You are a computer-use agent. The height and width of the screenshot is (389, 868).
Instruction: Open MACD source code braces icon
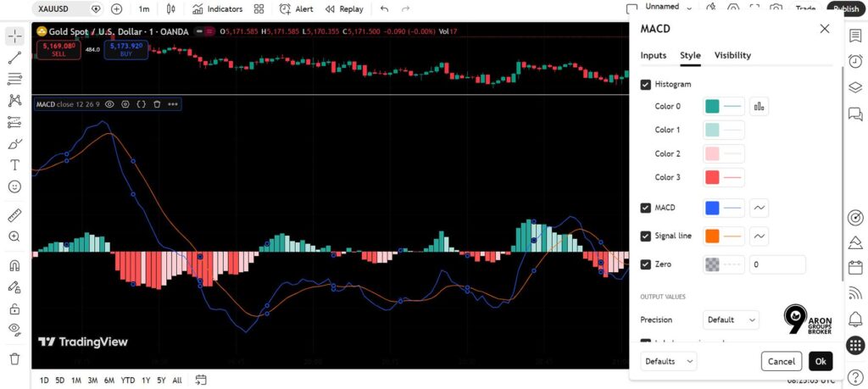tap(142, 104)
